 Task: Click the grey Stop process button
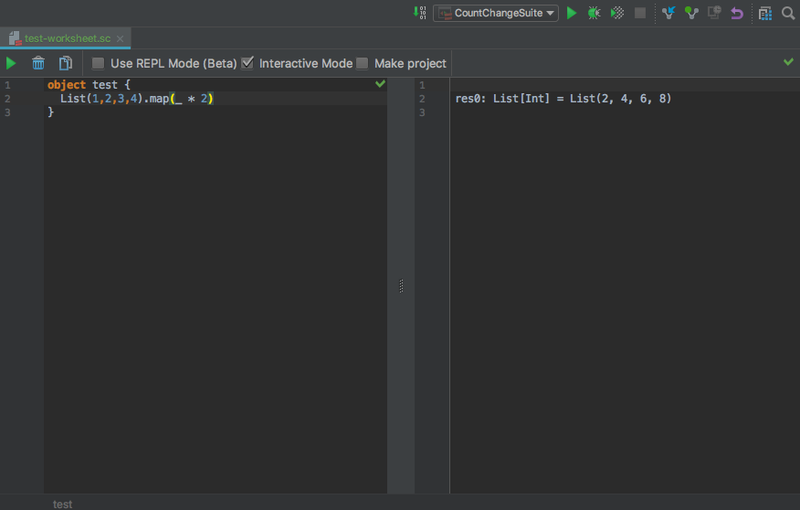[640, 13]
